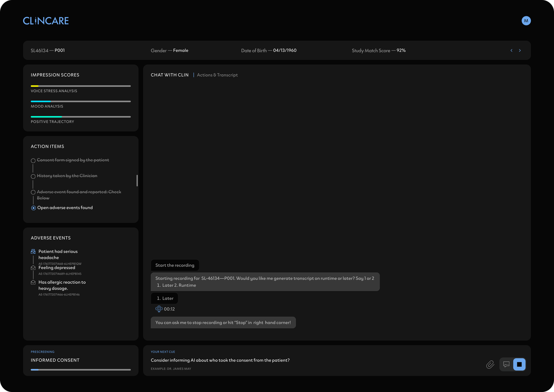Switch to chat message mode icon

point(506,364)
